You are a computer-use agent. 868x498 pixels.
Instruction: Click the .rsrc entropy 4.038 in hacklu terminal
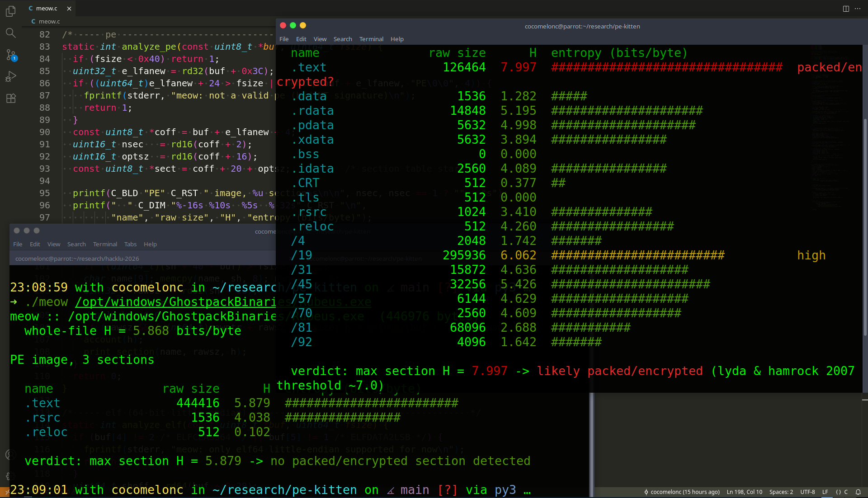pos(252,418)
